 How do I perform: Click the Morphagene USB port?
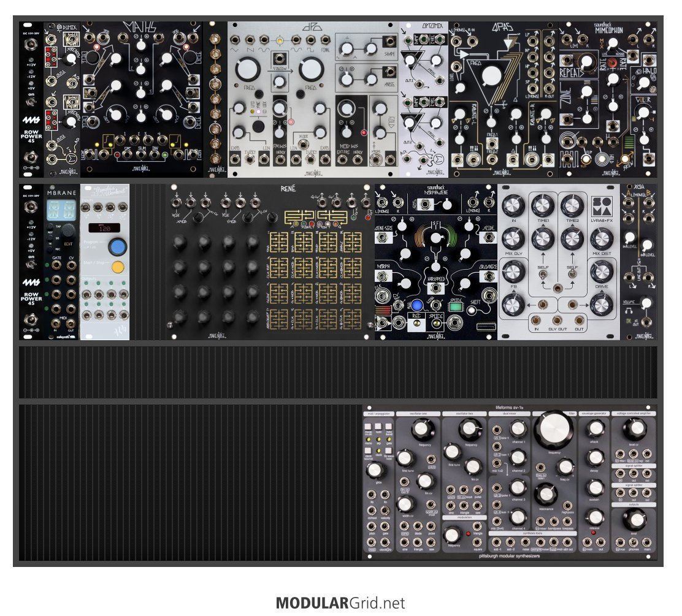[x=485, y=327]
